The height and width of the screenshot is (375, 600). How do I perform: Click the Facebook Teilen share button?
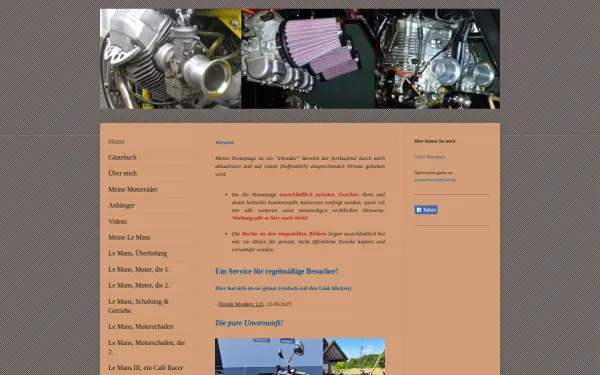pyautogui.click(x=426, y=210)
